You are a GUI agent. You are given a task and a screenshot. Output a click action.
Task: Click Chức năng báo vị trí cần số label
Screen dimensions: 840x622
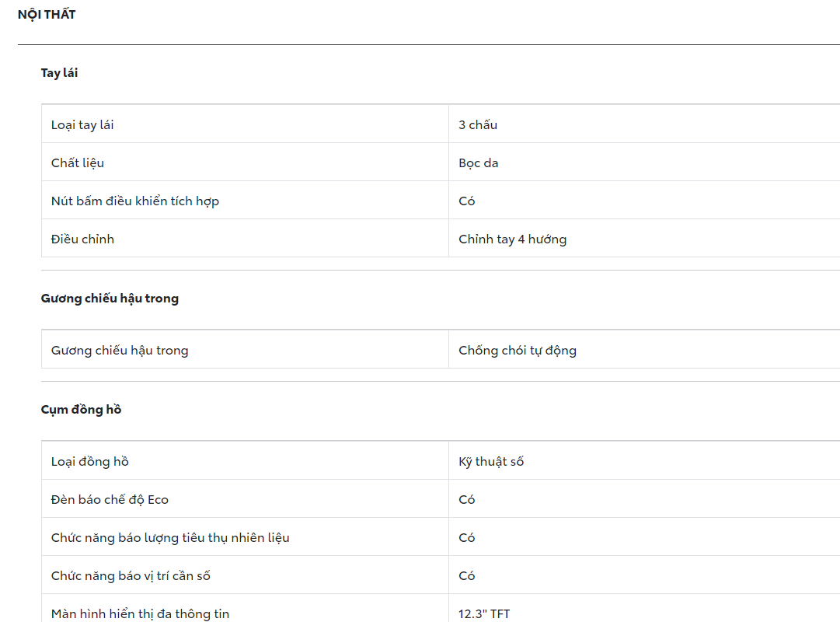coord(131,576)
